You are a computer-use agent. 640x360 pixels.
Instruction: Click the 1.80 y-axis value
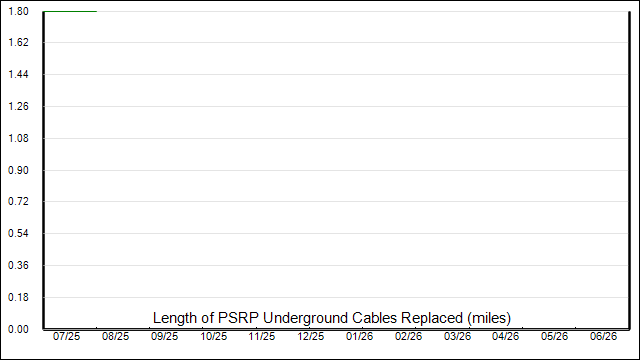[x=18, y=11]
